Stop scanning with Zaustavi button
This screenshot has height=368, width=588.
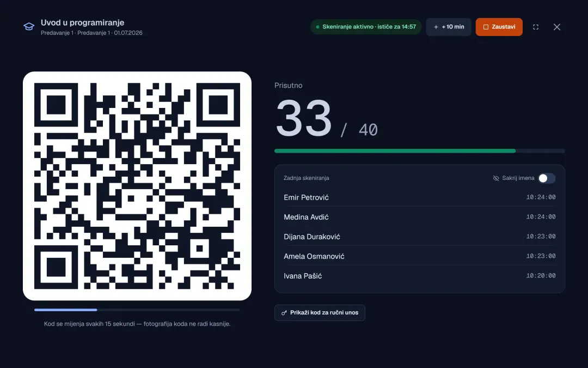pyautogui.click(x=499, y=27)
